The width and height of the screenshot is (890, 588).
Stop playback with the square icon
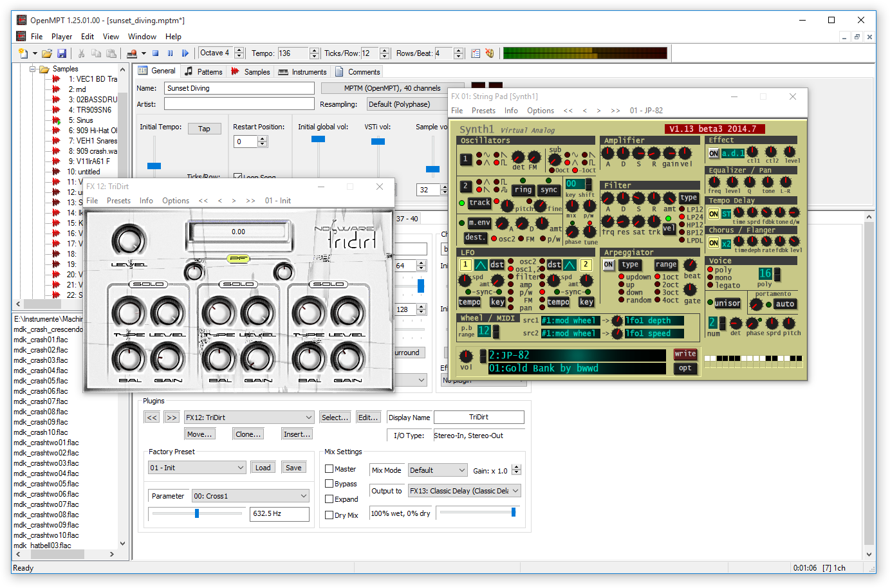(156, 53)
